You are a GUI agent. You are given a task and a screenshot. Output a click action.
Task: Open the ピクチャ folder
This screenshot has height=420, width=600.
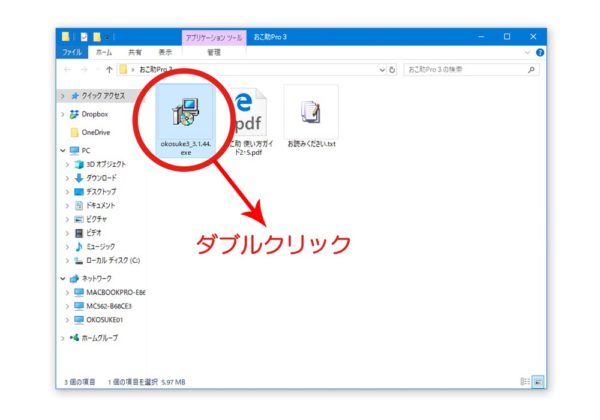click(x=96, y=219)
